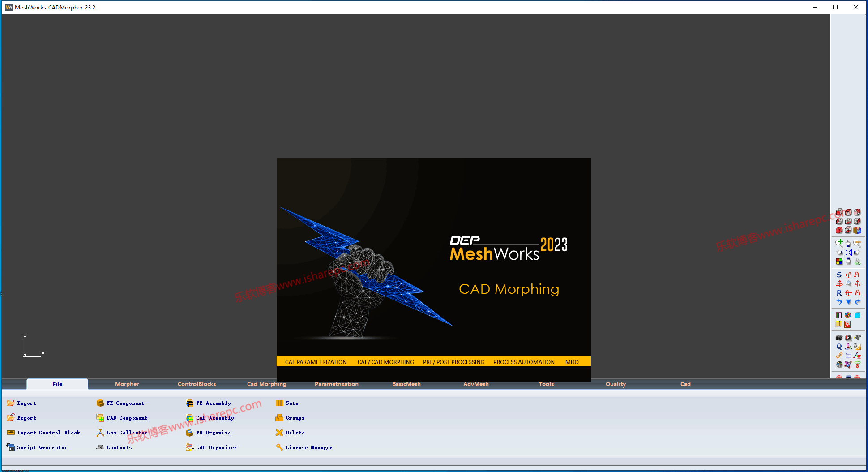Open the Cad tab
The image size is (868, 472).
(685, 384)
